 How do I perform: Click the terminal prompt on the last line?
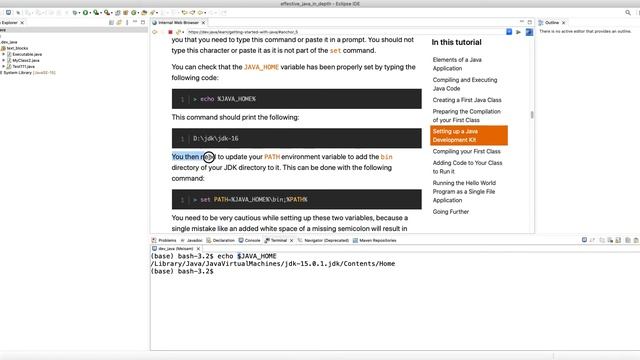click(182, 271)
